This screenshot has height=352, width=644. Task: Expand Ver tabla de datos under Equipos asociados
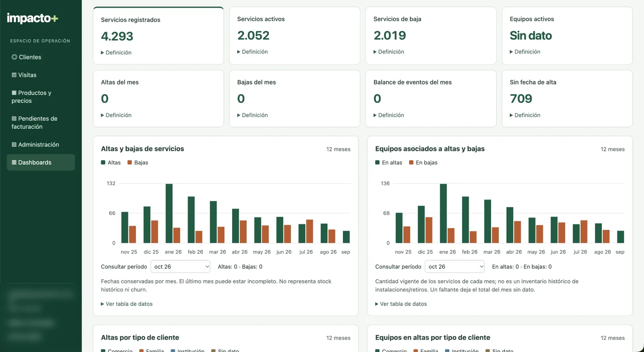pos(401,304)
